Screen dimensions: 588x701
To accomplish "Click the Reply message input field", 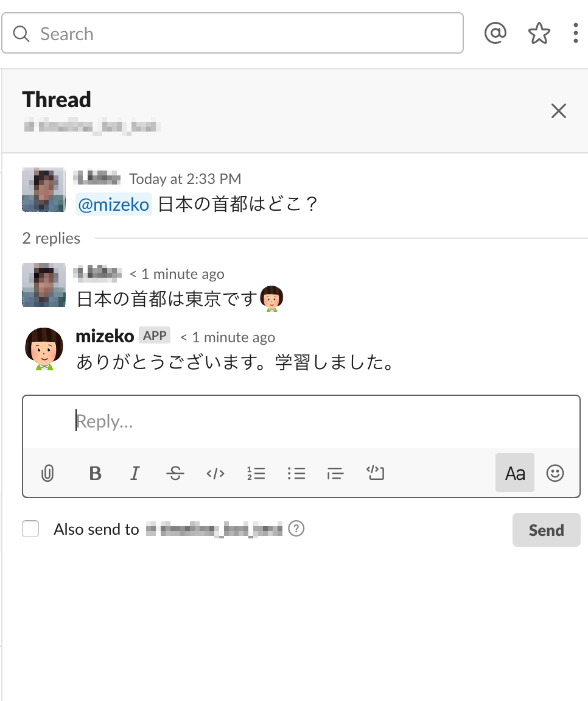I will coord(243,421).
